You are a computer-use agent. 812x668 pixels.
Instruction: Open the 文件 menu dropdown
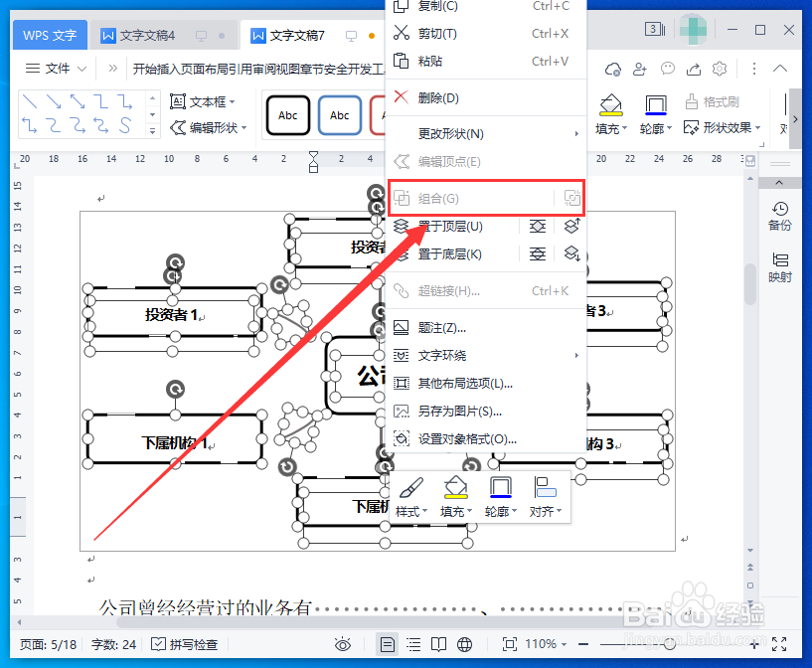coord(56,69)
